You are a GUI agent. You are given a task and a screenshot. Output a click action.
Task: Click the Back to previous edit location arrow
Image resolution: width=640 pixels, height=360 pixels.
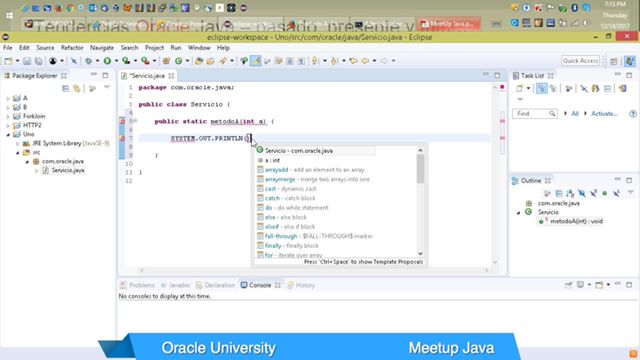pyautogui.click(x=353, y=61)
